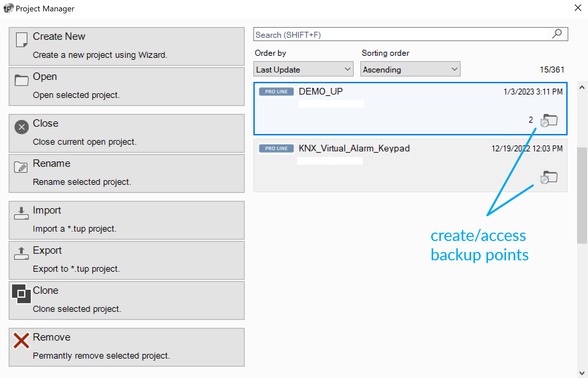Permanently remove the selected project
This screenshot has height=378, width=588.
(x=127, y=347)
